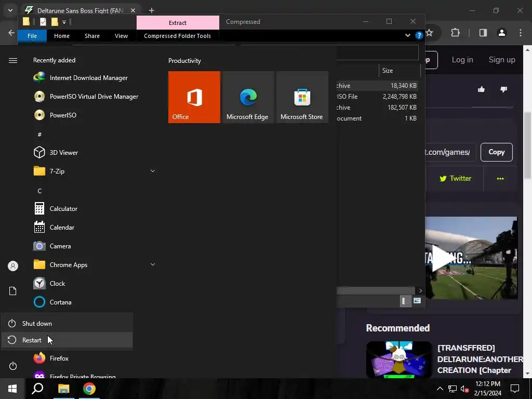Screen dimensions: 532x399
Task: Click the Power icon in Start sidebar
Action: pos(13,366)
